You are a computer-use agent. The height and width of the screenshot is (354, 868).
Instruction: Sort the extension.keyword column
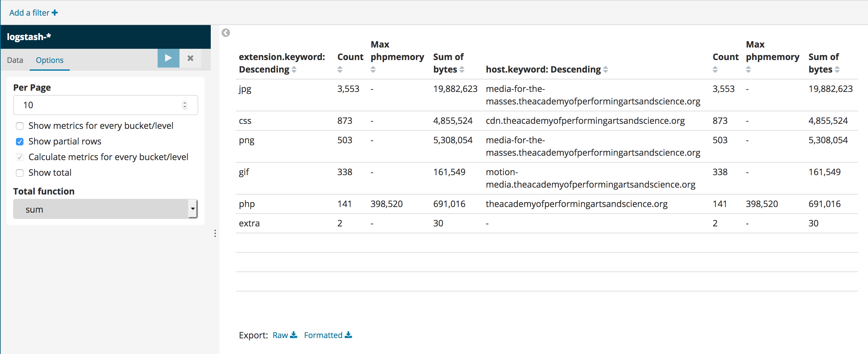[x=294, y=69]
